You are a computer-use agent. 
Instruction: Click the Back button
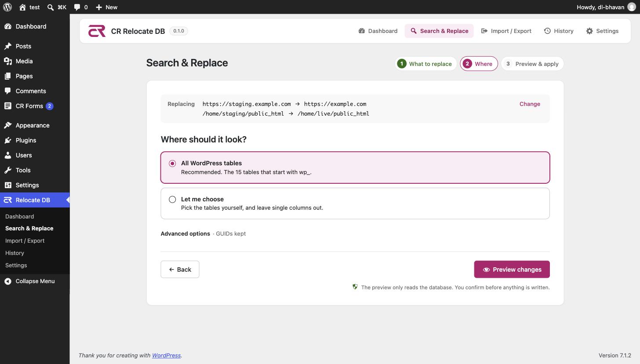tap(180, 269)
